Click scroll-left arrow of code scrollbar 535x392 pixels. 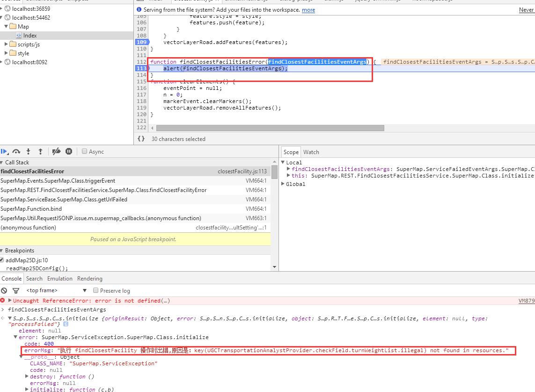pyautogui.click(x=152, y=128)
